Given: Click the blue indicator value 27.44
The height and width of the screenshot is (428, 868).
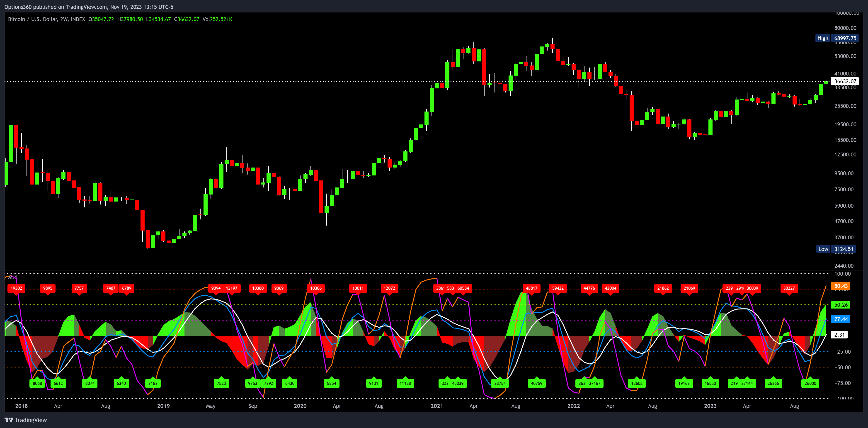Looking at the screenshot, I should (x=841, y=319).
